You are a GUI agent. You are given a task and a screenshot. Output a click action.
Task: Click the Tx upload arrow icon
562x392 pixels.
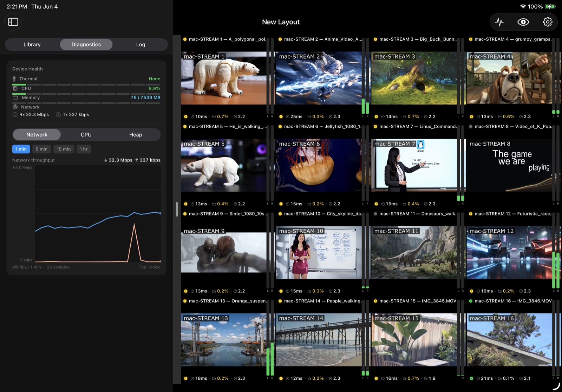(58, 115)
